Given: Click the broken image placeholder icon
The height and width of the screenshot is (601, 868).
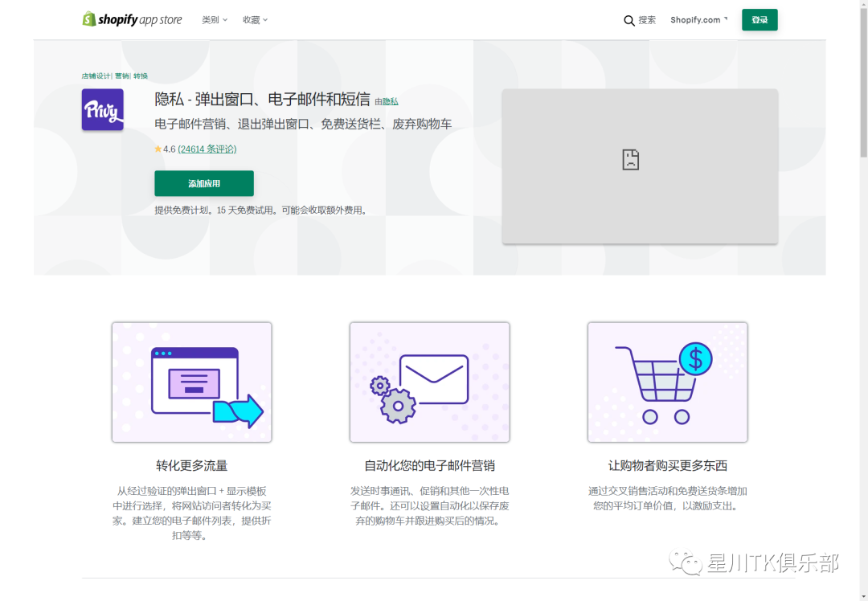Looking at the screenshot, I should 630,160.
